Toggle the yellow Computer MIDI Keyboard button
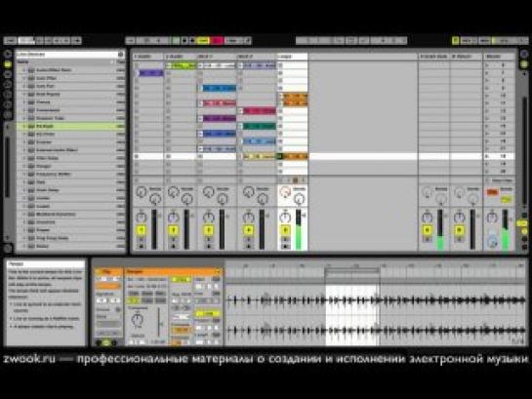Screen dimensions: 532x399 [x=456, y=41]
